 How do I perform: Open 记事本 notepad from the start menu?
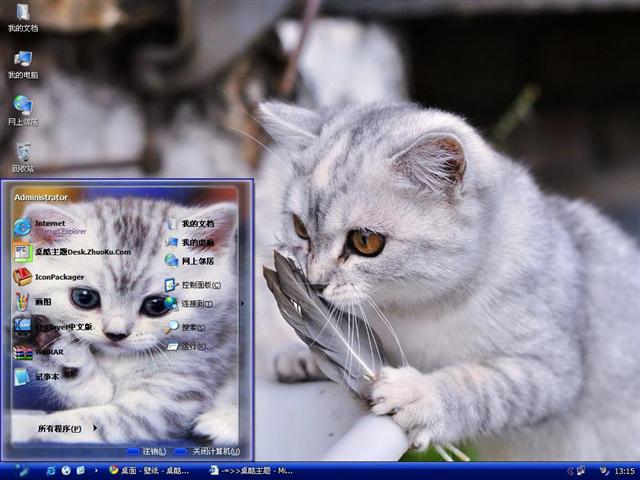(x=37, y=376)
